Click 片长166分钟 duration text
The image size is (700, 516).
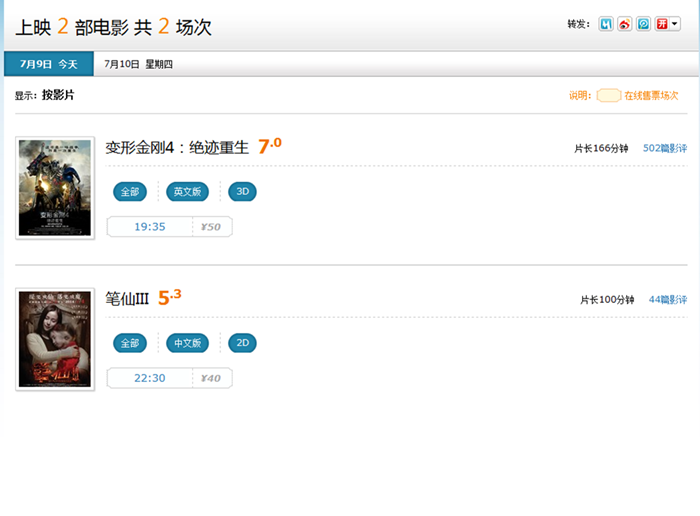tap(601, 148)
